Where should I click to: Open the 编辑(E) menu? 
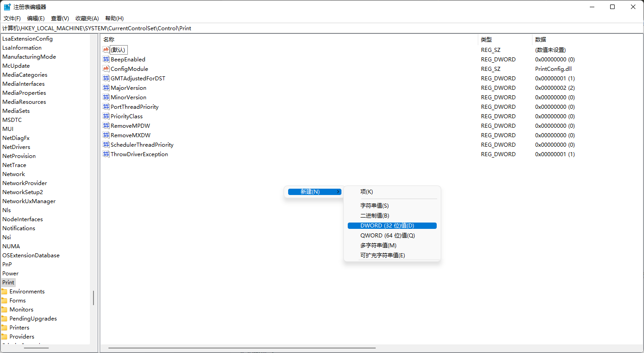tap(36, 18)
